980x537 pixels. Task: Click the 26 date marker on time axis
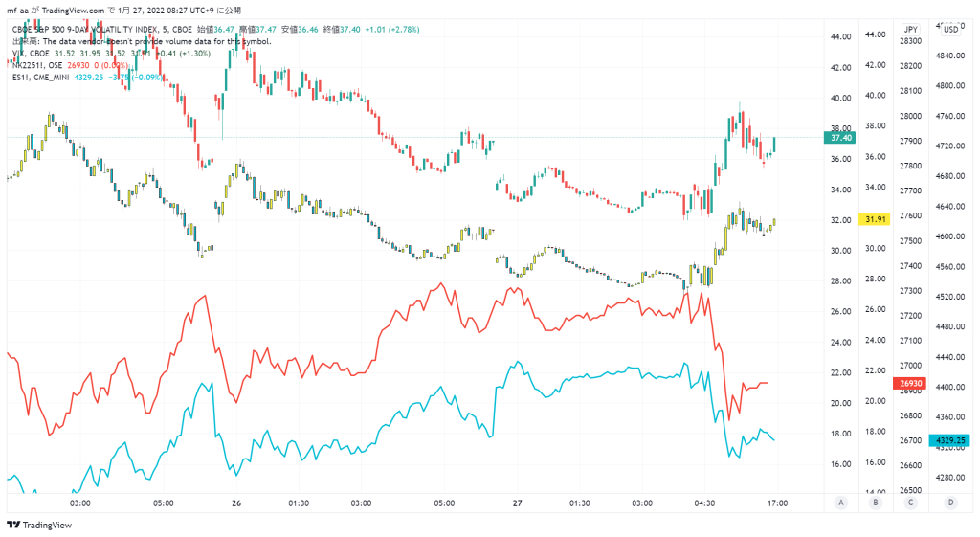coord(235,503)
